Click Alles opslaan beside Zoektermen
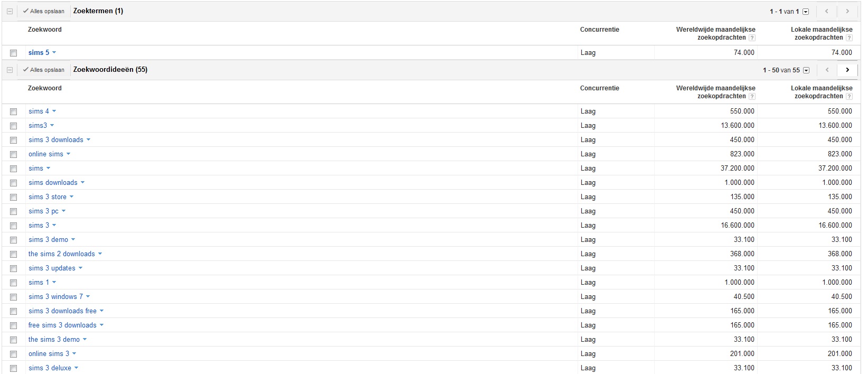 [44, 11]
